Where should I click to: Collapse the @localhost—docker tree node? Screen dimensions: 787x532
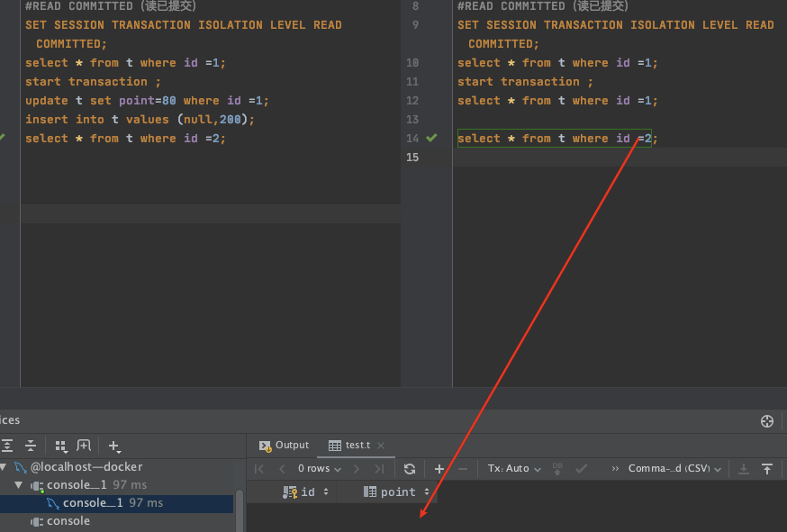click(x=3, y=467)
